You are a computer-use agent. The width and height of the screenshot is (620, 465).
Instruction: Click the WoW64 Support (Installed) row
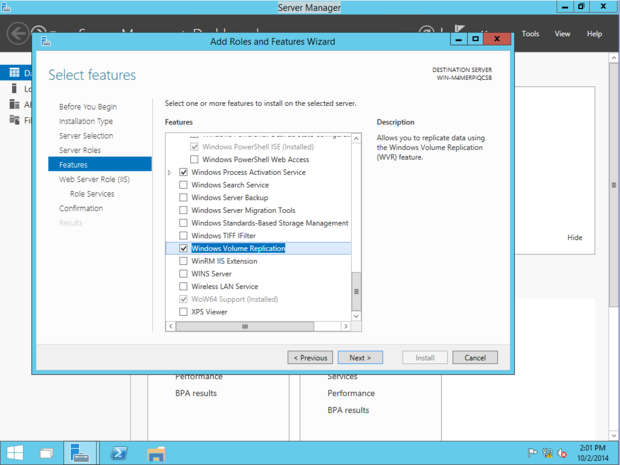click(x=234, y=299)
